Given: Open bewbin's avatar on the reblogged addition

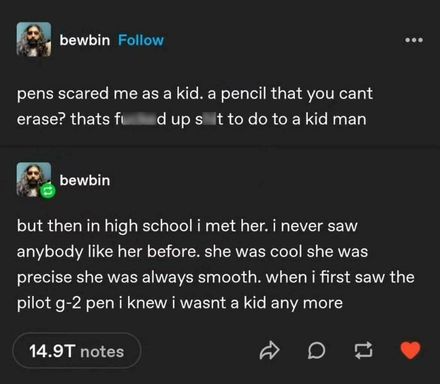Looking at the screenshot, I should (x=34, y=179).
